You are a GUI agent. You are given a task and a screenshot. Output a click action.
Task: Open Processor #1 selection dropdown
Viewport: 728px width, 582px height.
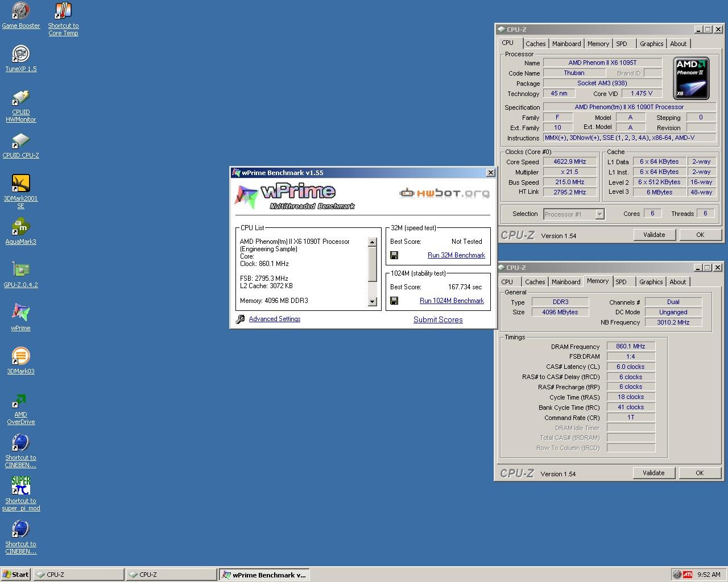pyautogui.click(x=573, y=214)
